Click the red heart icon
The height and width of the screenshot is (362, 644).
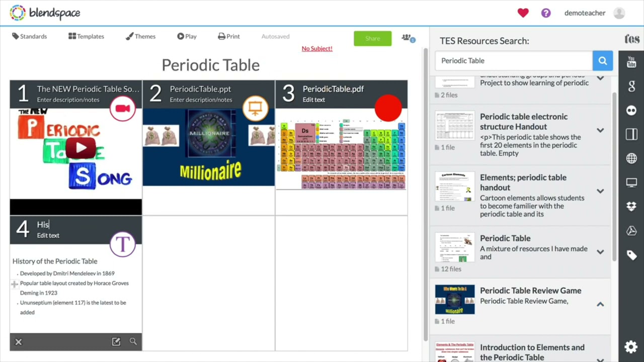coord(523,13)
